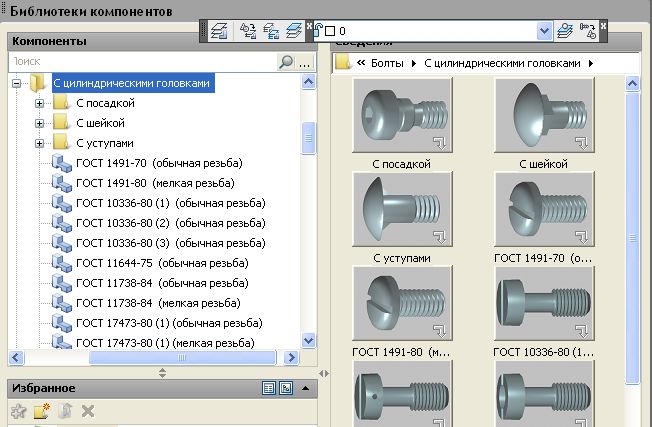The image size is (652, 427).
Task: Click right arrow of tree horizontal scrollbar
Action: click(291, 358)
